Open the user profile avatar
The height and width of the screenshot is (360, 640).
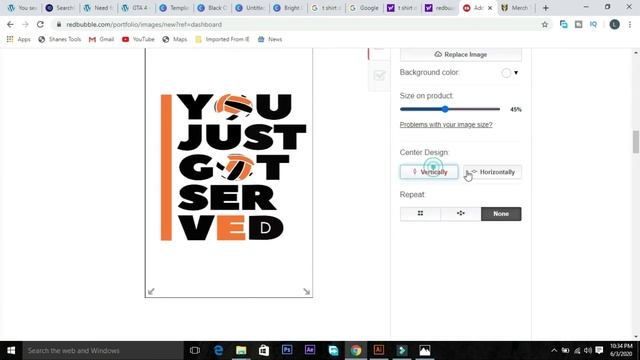click(614, 24)
